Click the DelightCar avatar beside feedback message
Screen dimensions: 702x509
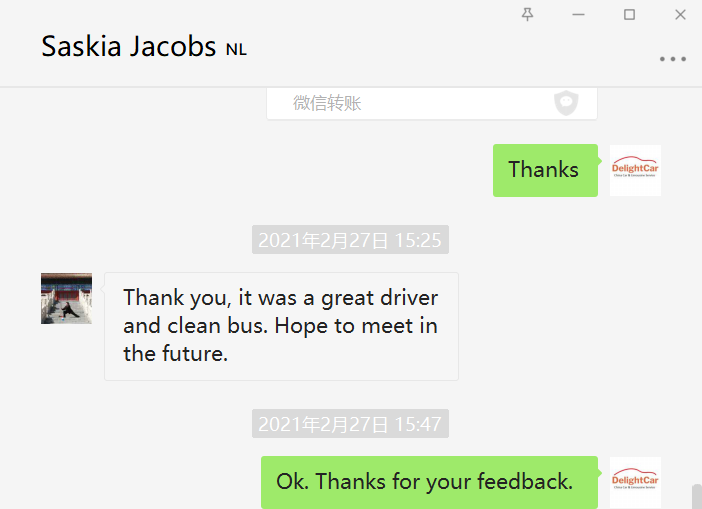click(635, 482)
